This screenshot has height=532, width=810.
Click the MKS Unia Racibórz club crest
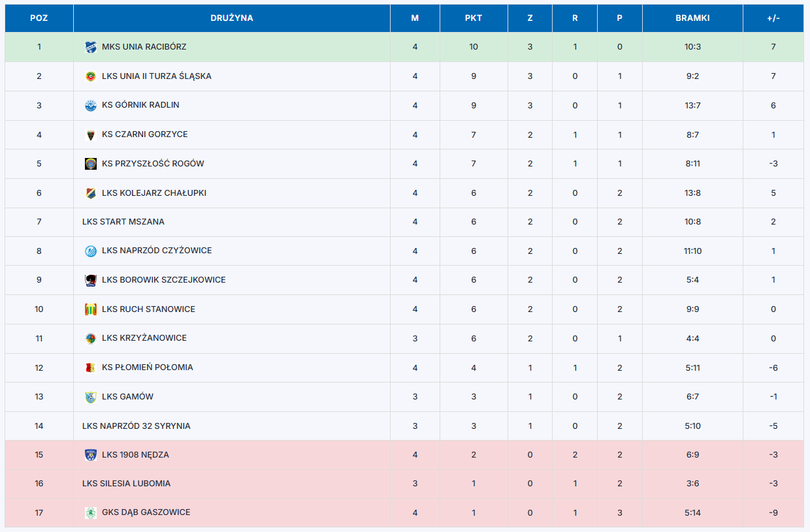(x=91, y=47)
